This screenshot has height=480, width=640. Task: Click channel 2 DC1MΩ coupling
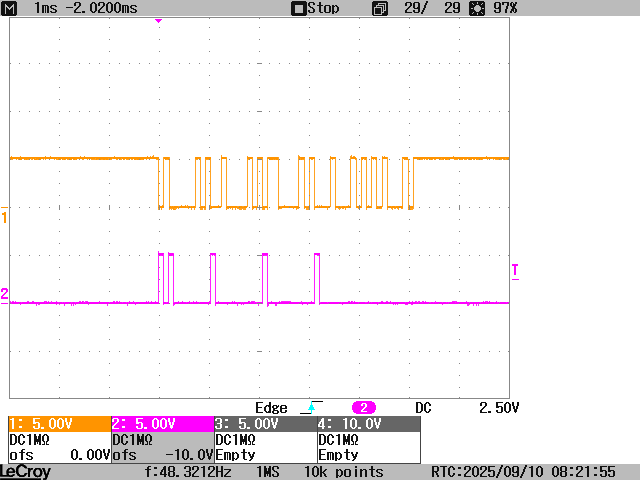coord(132,440)
